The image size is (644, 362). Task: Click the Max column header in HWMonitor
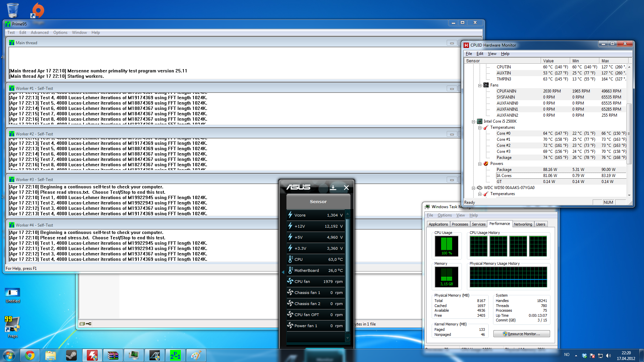click(x=613, y=61)
